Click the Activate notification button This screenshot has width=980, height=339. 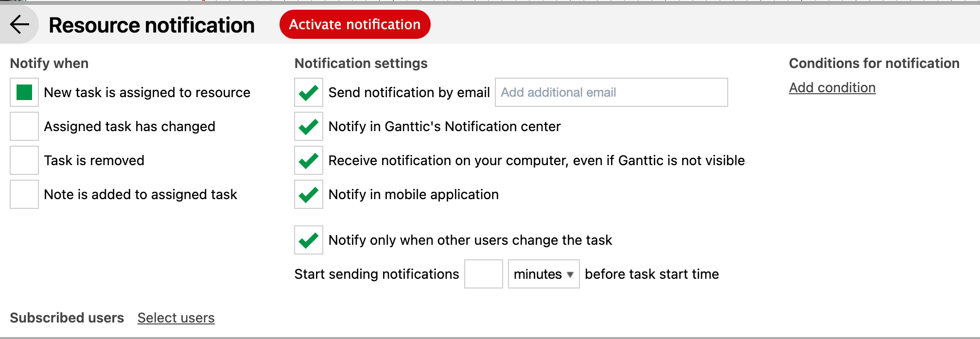click(x=355, y=24)
